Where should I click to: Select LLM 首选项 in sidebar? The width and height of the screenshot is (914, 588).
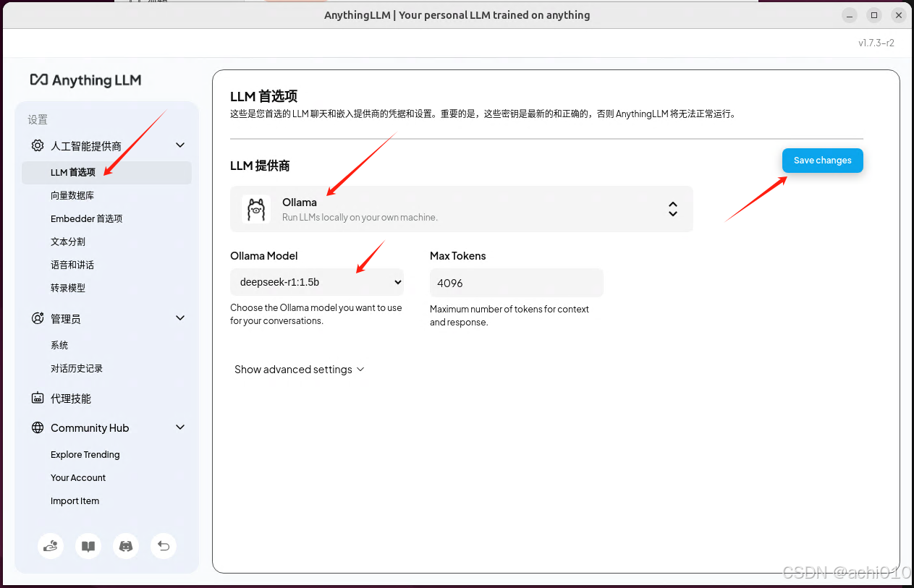106,172
